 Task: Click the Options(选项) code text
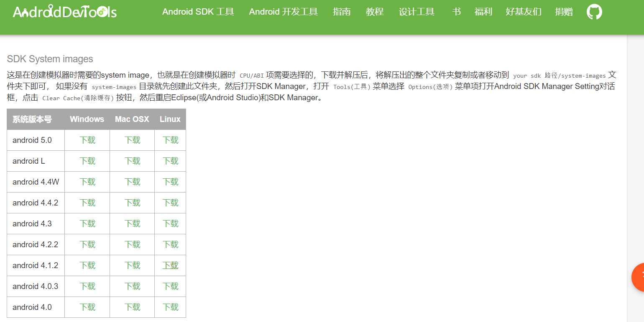(x=431, y=87)
